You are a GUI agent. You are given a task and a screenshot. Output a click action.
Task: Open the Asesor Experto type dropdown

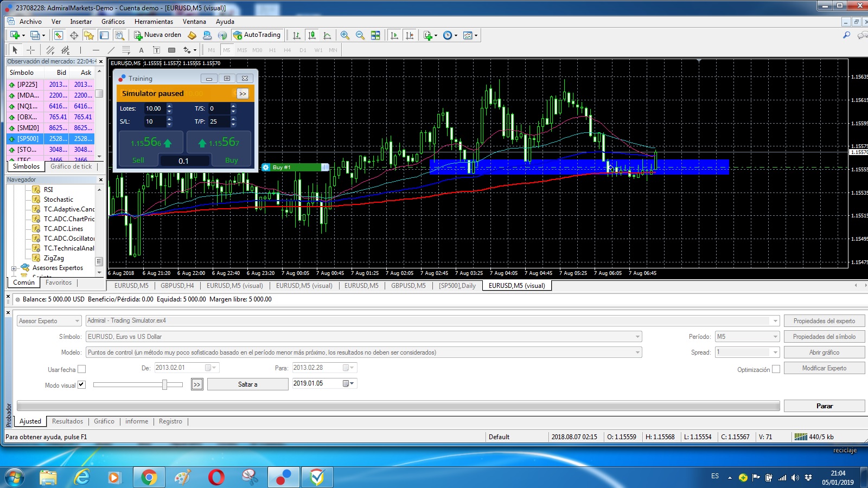(x=49, y=321)
